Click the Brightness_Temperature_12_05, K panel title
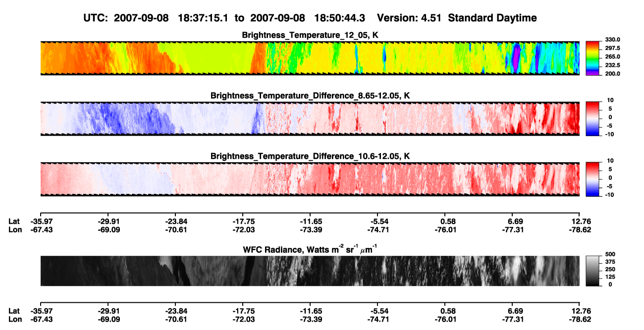The image size is (644, 330). 310,35
